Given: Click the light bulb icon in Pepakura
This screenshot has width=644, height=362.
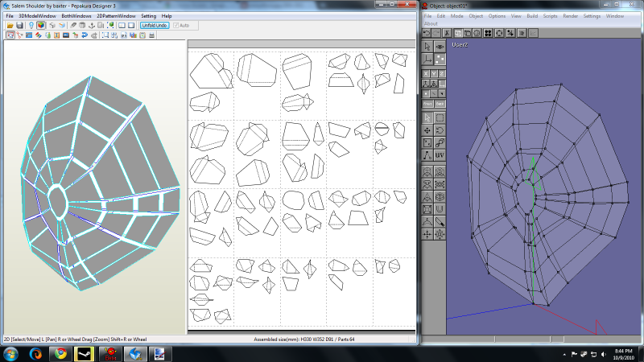Looking at the screenshot, I should pyautogui.click(x=31, y=25).
